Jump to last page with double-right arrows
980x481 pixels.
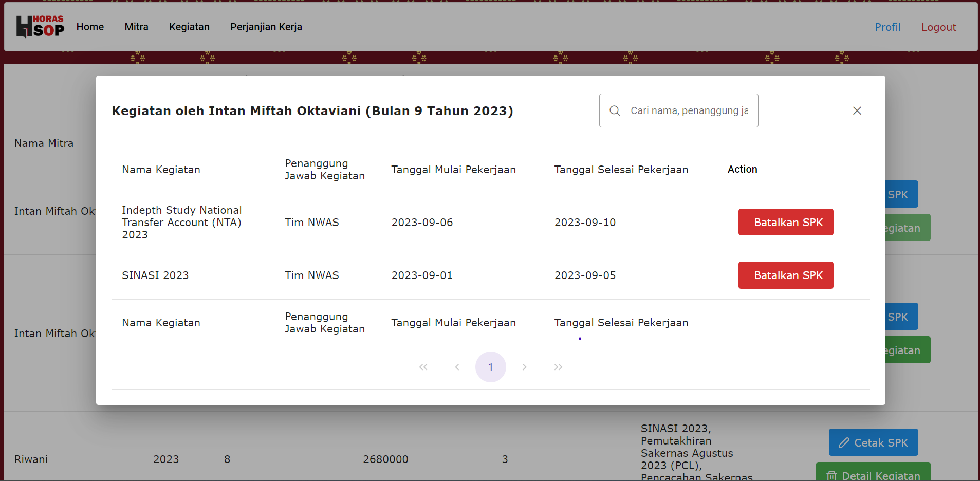pos(558,367)
